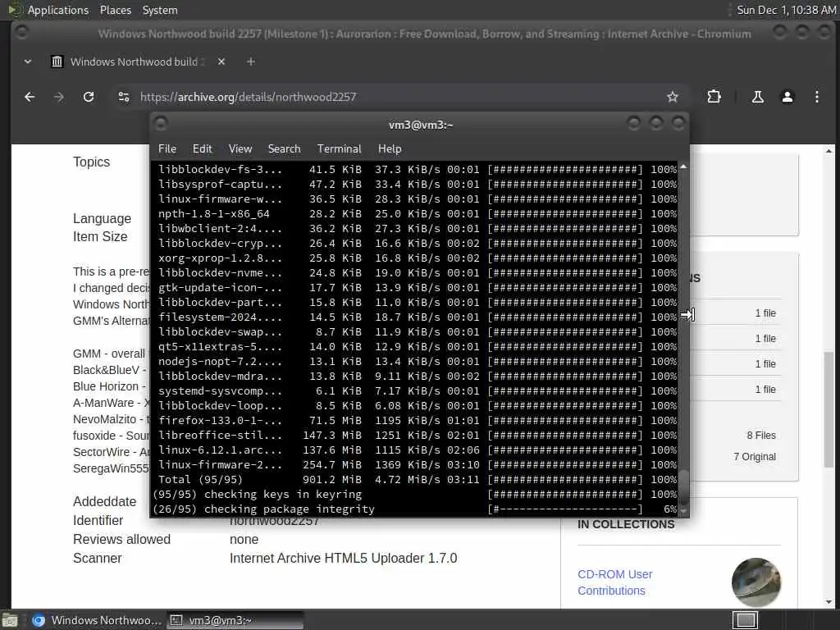840x630 pixels.
Task: Switch to vm3@vm3:~ taskbar button
Action: pyautogui.click(x=235, y=620)
